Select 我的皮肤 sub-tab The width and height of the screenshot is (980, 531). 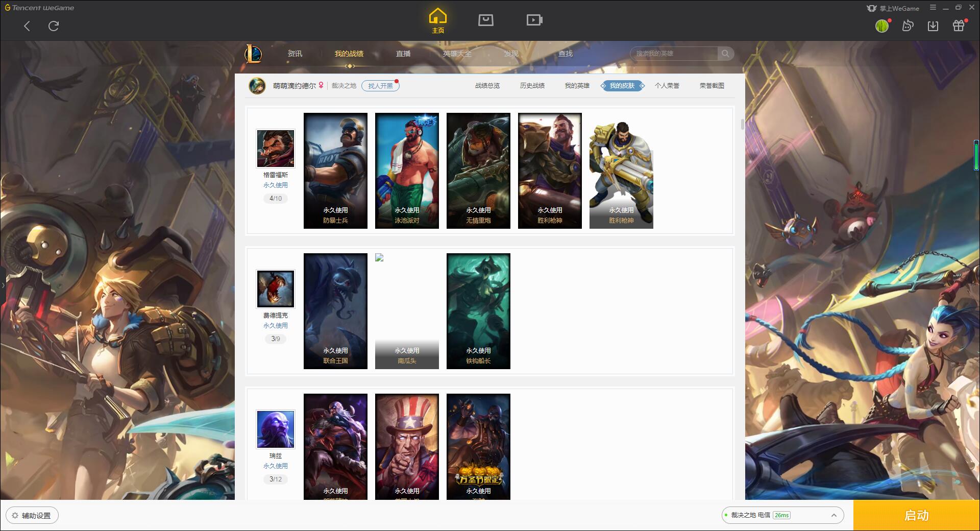pos(622,86)
